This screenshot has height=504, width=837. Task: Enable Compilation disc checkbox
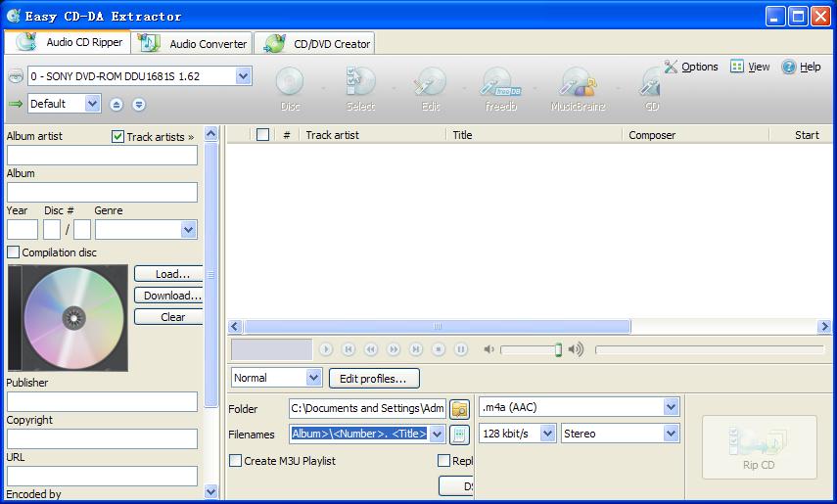(x=14, y=252)
